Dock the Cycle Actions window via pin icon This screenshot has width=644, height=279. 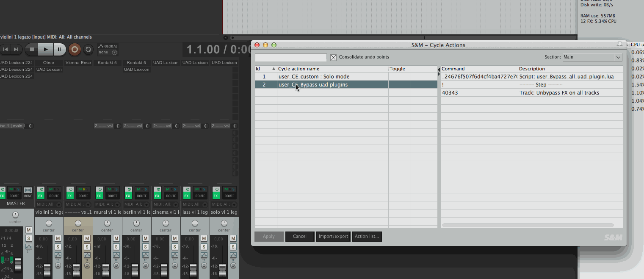[620, 45]
